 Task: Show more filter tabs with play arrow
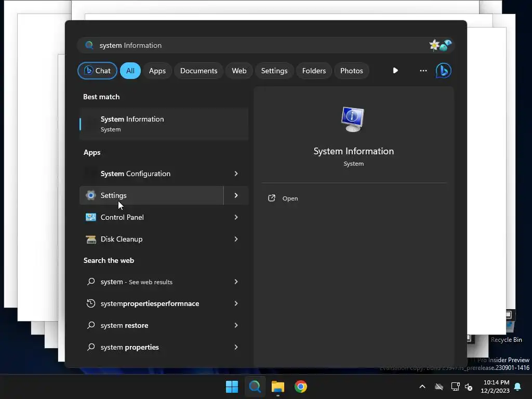click(395, 71)
